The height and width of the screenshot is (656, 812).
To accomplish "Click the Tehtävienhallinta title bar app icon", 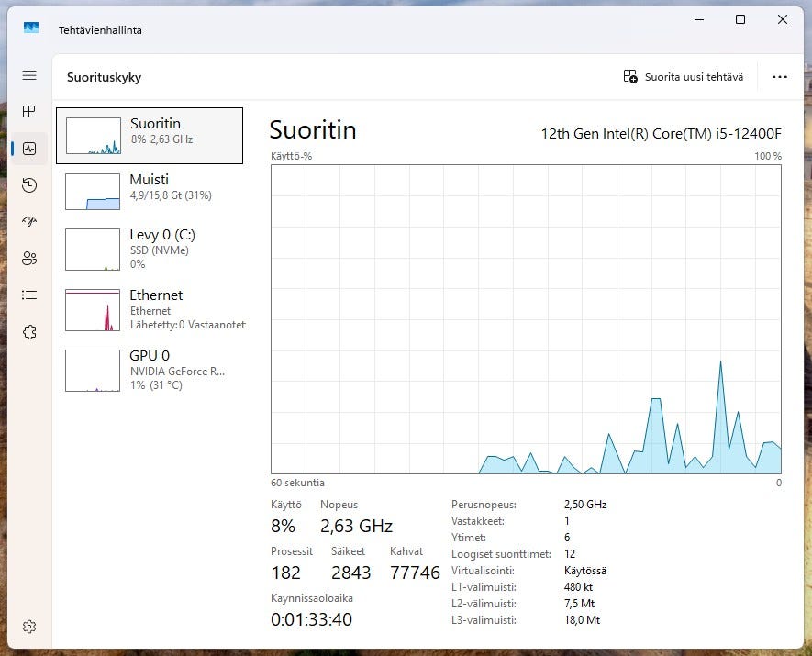I will [31, 28].
